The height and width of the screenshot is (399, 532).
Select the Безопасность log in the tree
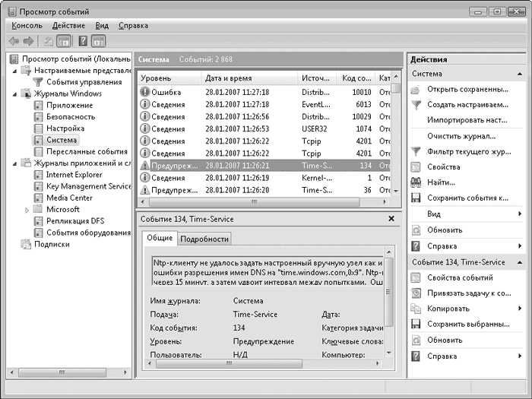point(71,117)
